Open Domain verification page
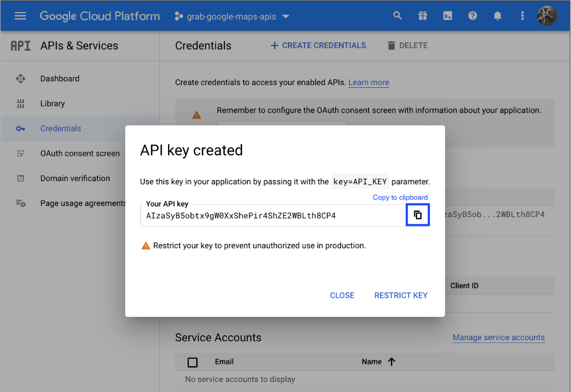 tap(75, 179)
